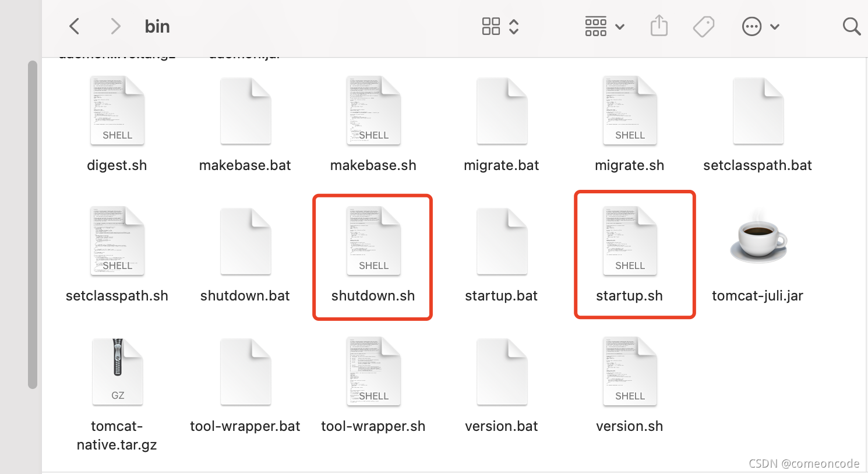Viewport: 868px width, 474px height.
Task: Click the file name 'tool-wrapper.bat'
Action: pyautogui.click(x=245, y=426)
